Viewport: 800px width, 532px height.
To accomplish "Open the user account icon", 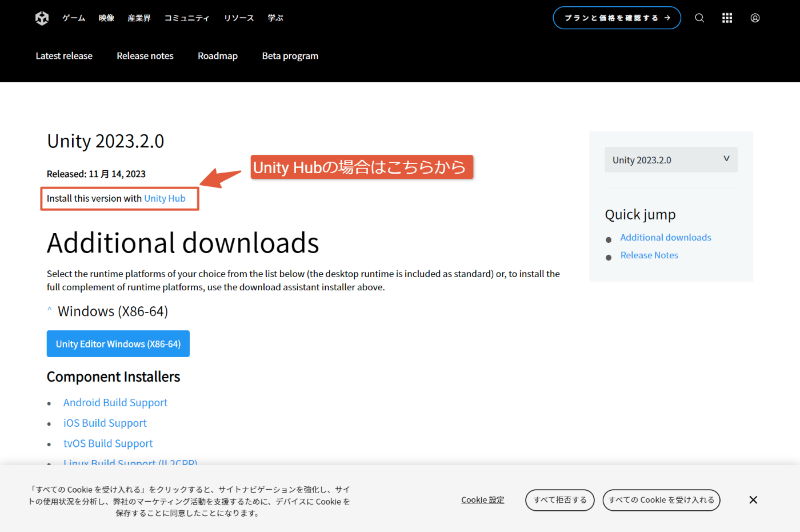I will 755,18.
